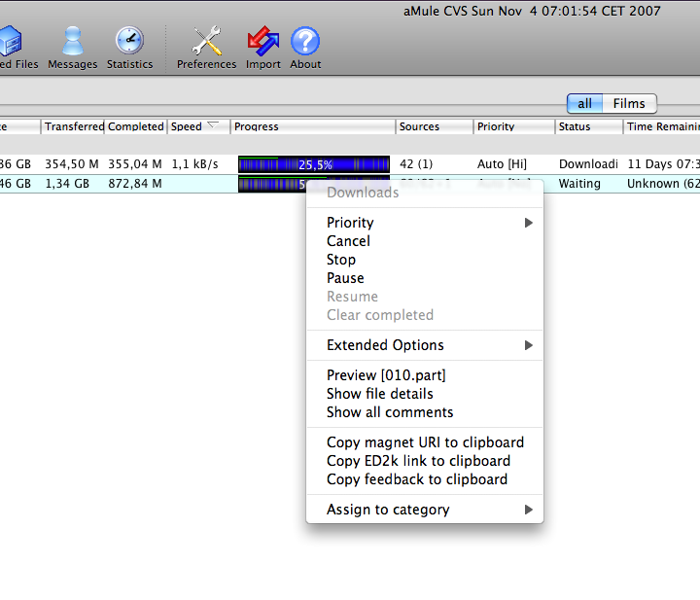Choose Cancel from the context menu
This screenshot has width=700, height=600.
[x=348, y=241]
